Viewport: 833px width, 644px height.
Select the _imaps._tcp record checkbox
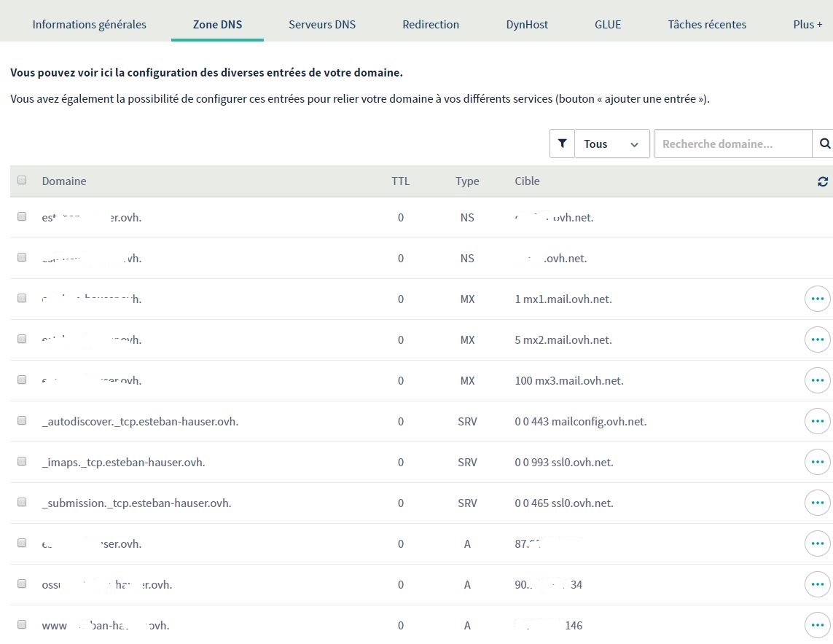[22, 462]
